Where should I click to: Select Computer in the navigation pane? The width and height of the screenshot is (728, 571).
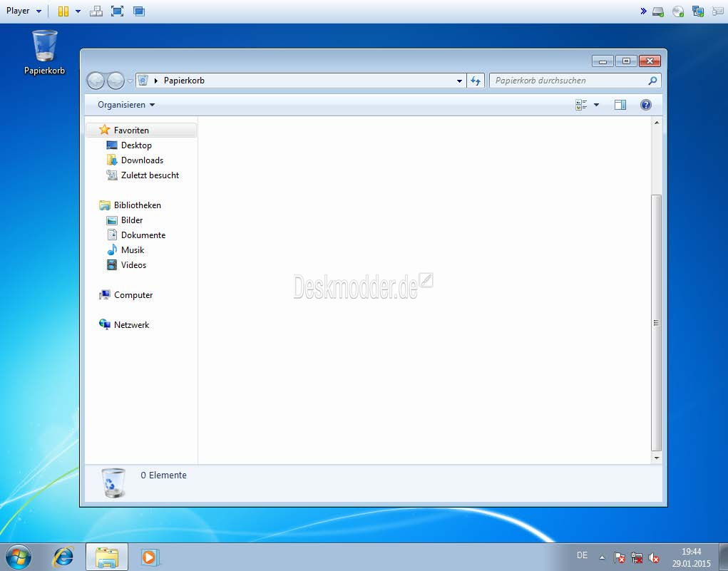click(133, 295)
